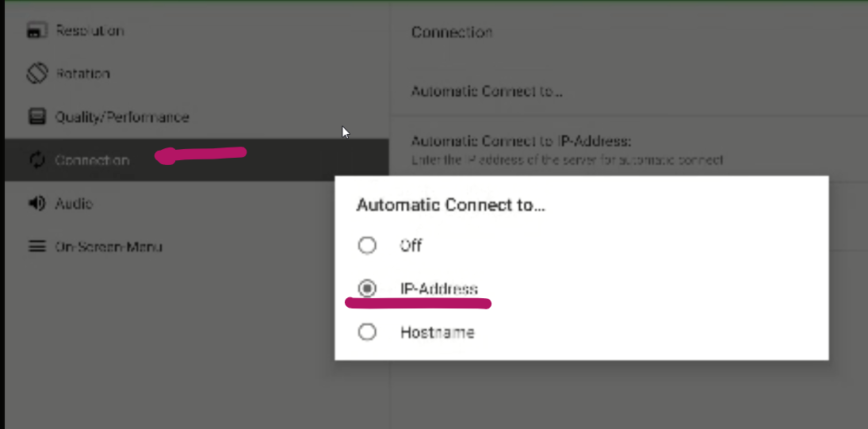Select the Off radio button

coord(367,246)
